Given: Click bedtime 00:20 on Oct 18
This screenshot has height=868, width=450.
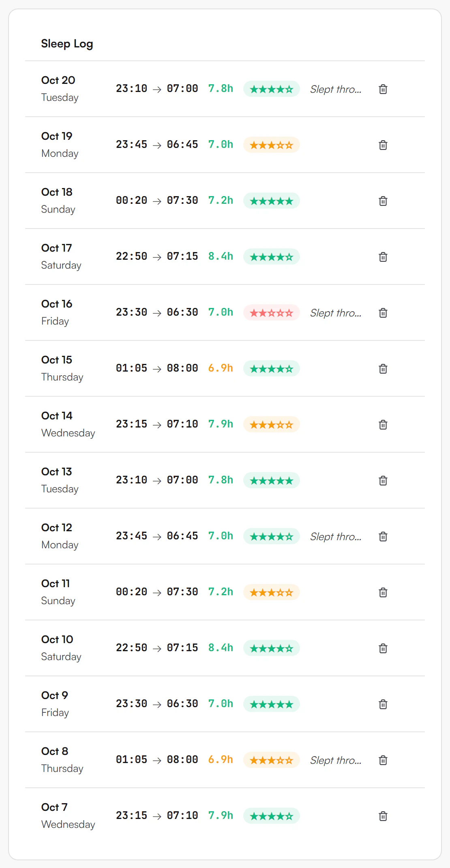Looking at the screenshot, I should coord(131,200).
